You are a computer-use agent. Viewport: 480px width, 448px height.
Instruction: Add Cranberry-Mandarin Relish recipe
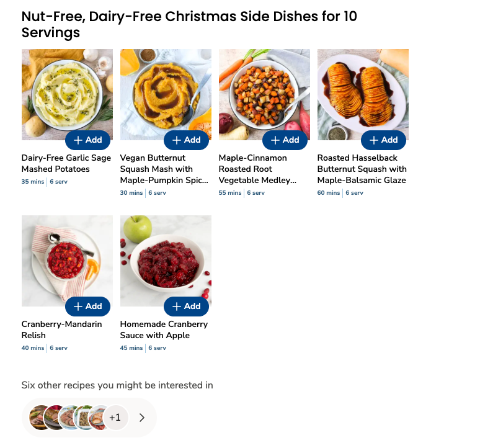click(87, 307)
